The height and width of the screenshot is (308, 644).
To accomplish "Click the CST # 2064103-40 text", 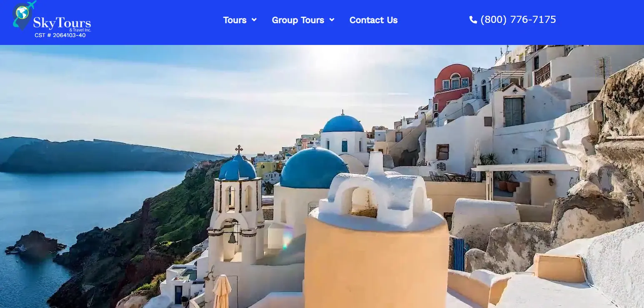I will (60, 35).
